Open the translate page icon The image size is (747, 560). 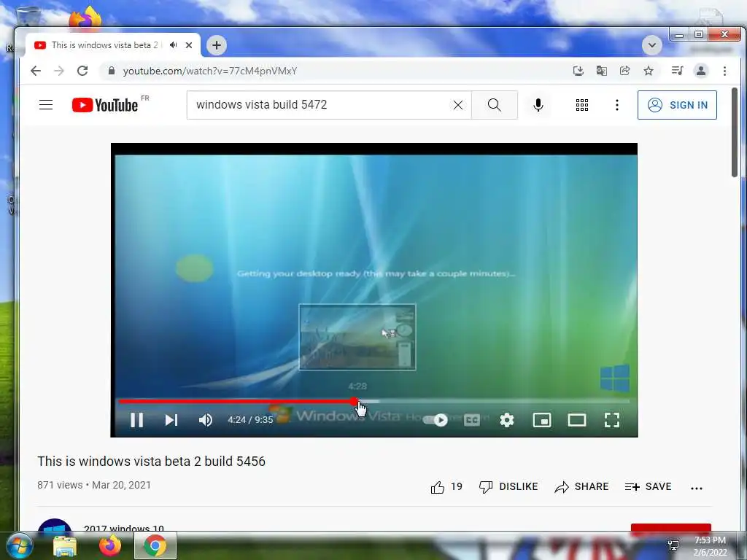[x=602, y=71]
